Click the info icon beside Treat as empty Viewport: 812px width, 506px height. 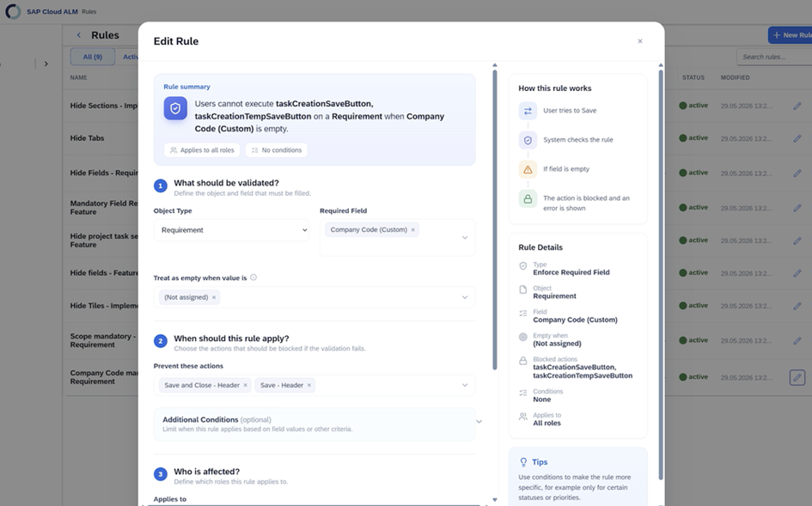click(x=253, y=277)
